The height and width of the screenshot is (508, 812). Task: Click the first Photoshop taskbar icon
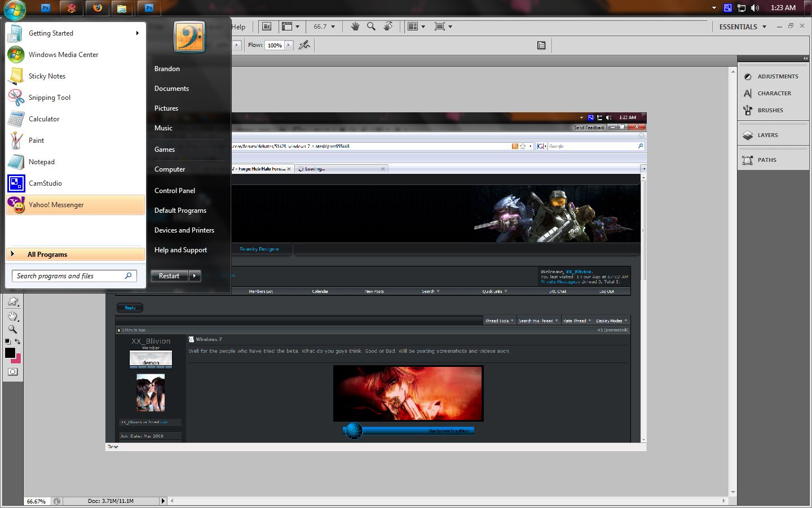coord(46,8)
